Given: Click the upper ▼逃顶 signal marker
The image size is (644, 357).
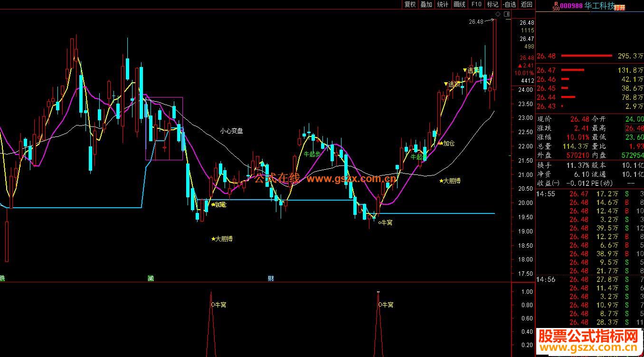Looking at the screenshot, I should pos(471,70).
